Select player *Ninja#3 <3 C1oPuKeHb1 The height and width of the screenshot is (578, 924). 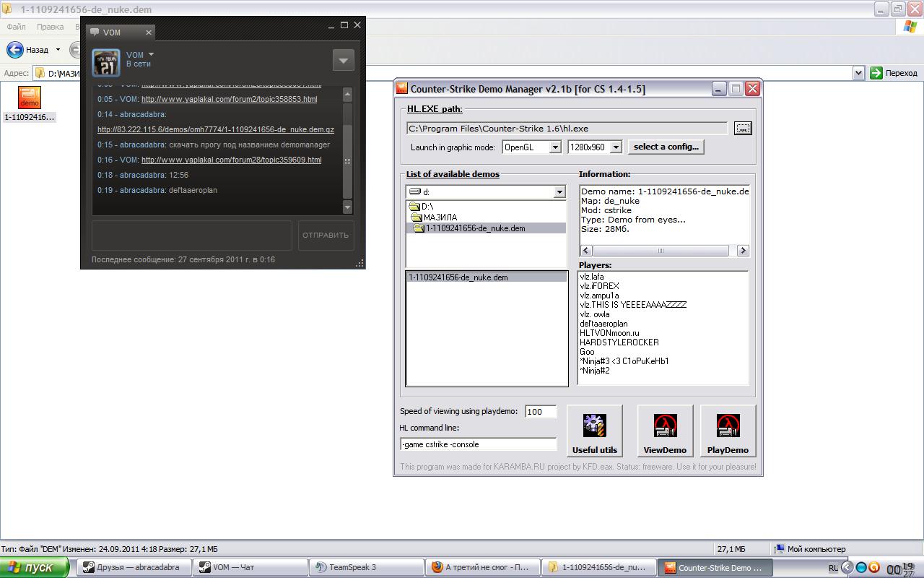tap(624, 361)
